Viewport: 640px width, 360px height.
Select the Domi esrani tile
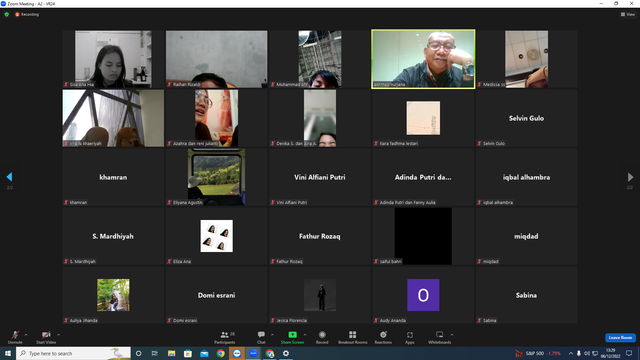(x=216, y=295)
